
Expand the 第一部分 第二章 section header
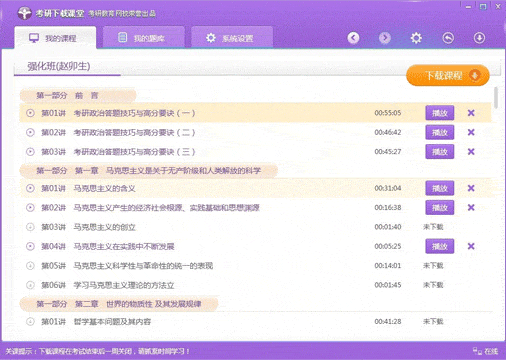[119, 304]
